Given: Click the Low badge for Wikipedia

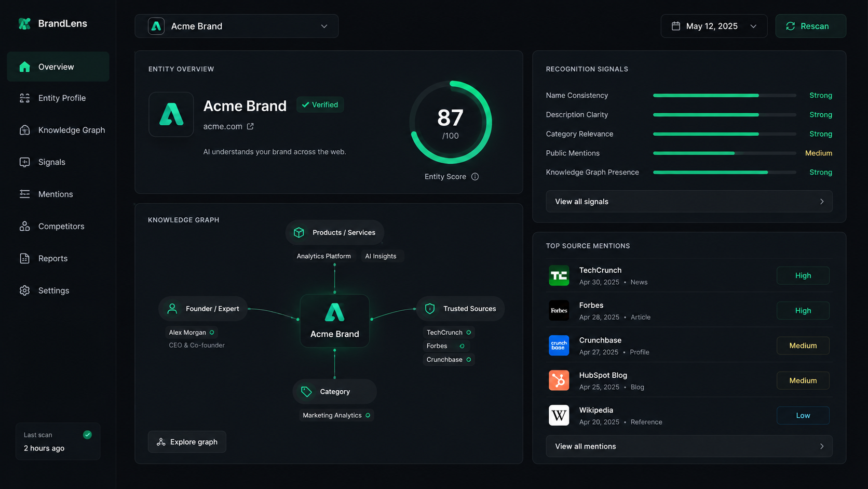Looking at the screenshot, I should [x=803, y=415].
